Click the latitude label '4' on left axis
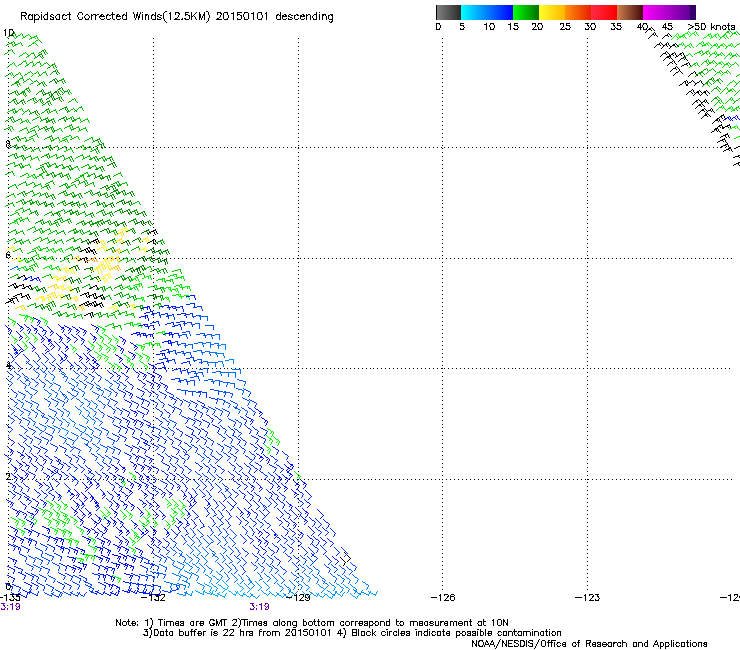Viewport: 740px width, 650px height. [8, 365]
